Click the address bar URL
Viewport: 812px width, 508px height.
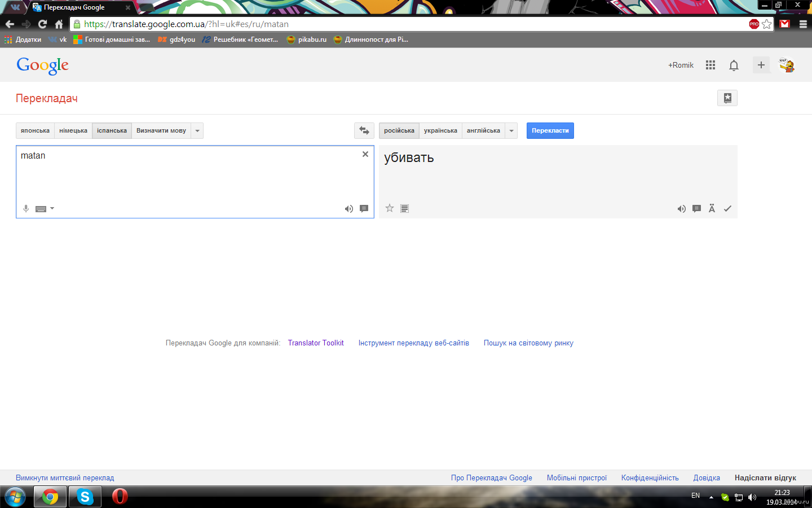pyautogui.click(x=186, y=24)
